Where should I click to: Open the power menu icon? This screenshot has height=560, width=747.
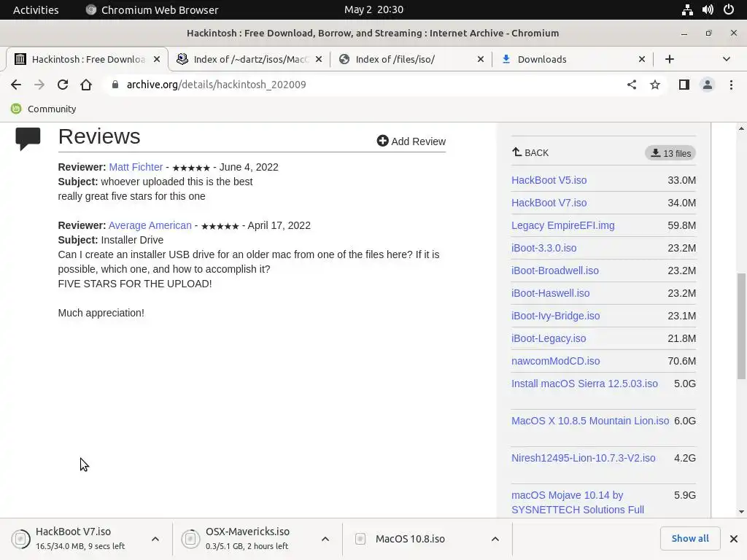pos(729,10)
